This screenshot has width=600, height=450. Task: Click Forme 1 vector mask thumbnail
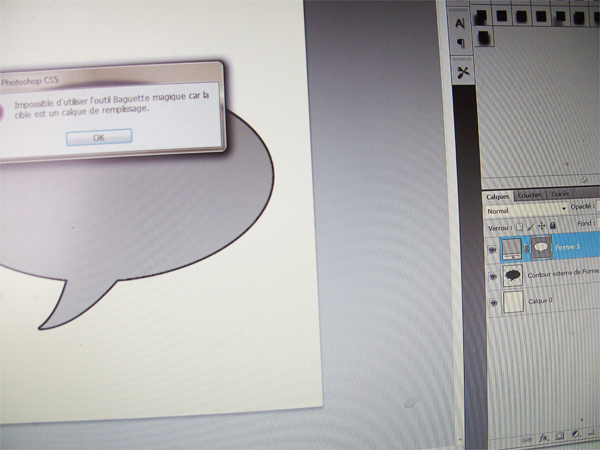pos(541,247)
